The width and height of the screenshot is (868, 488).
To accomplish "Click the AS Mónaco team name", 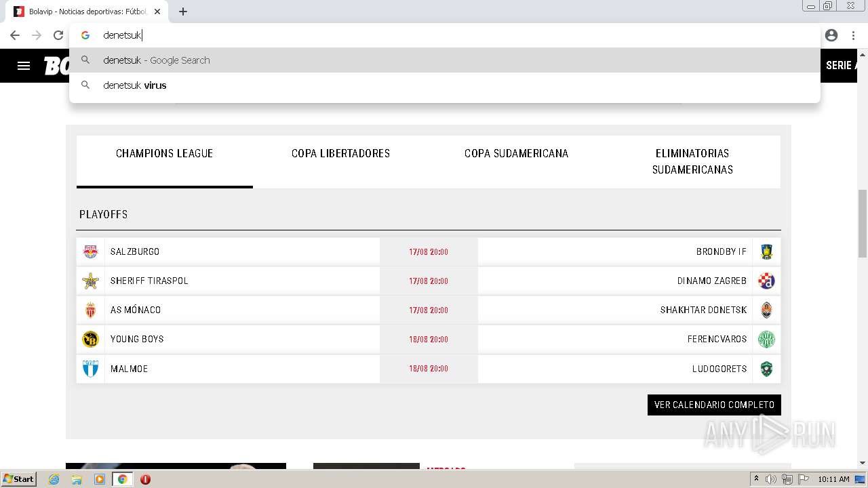I will pos(136,310).
